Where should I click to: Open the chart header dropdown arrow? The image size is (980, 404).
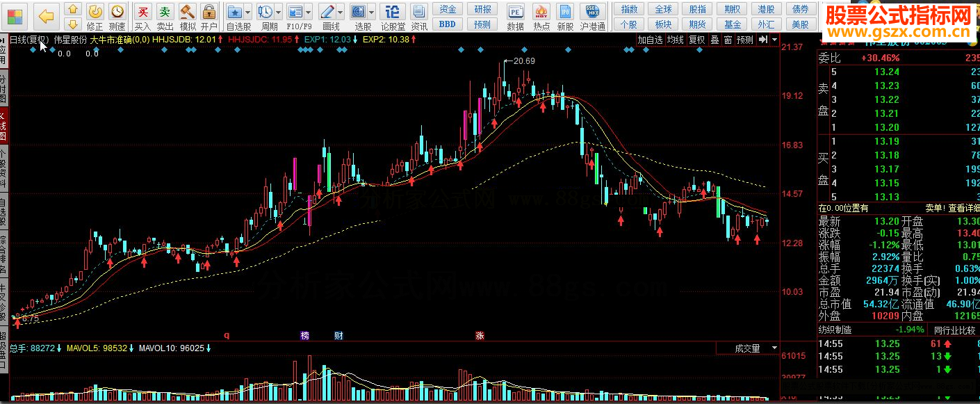click(x=774, y=40)
